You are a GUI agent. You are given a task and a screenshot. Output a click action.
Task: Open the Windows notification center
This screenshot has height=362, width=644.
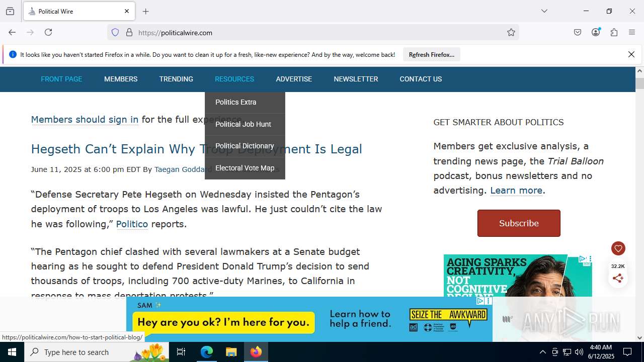(628, 352)
